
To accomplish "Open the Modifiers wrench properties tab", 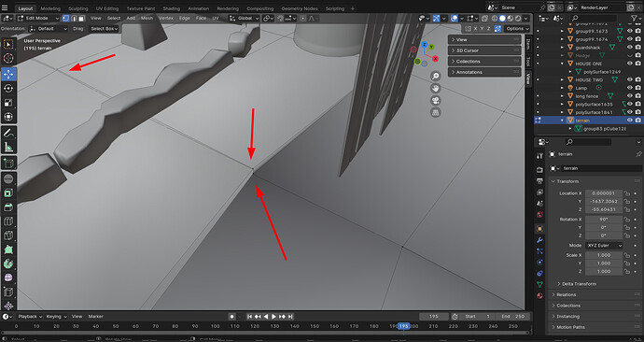I will click(539, 240).
